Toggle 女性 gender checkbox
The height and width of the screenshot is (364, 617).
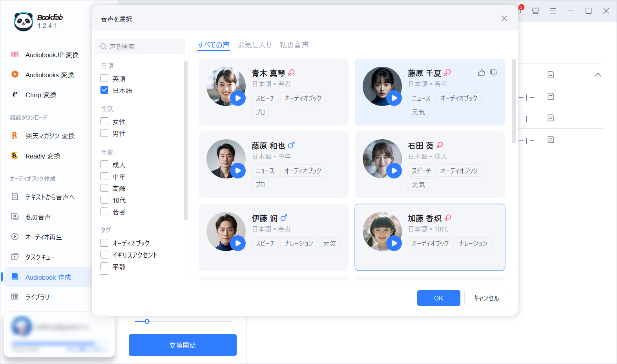104,121
